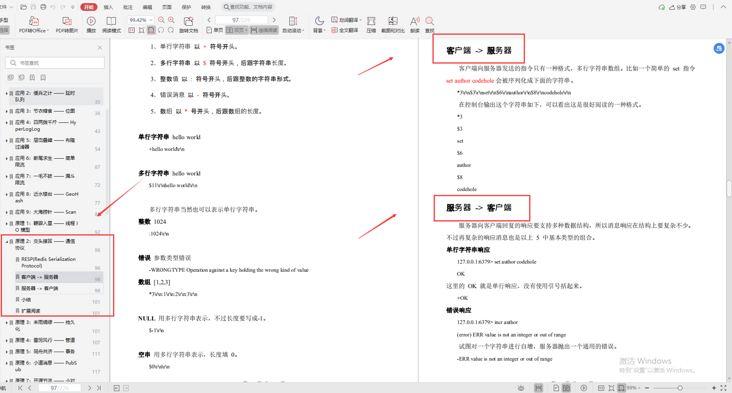The image size is (732, 393).
Task: Jump to first page in the bottom navigation bar
Action: coord(20,388)
